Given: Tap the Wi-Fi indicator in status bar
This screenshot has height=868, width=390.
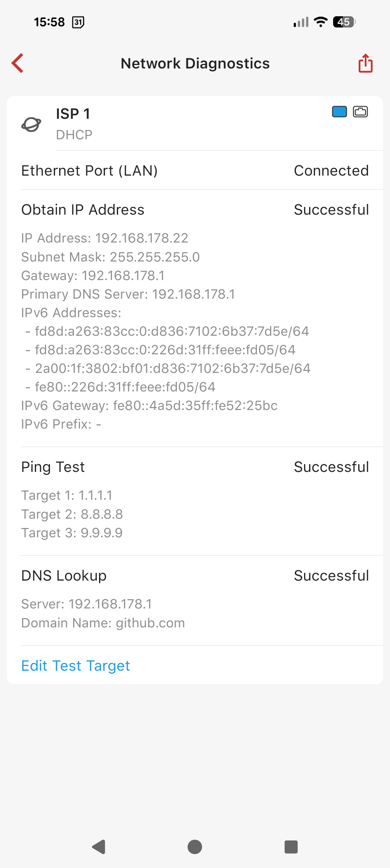Looking at the screenshot, I should coord(320,22).
